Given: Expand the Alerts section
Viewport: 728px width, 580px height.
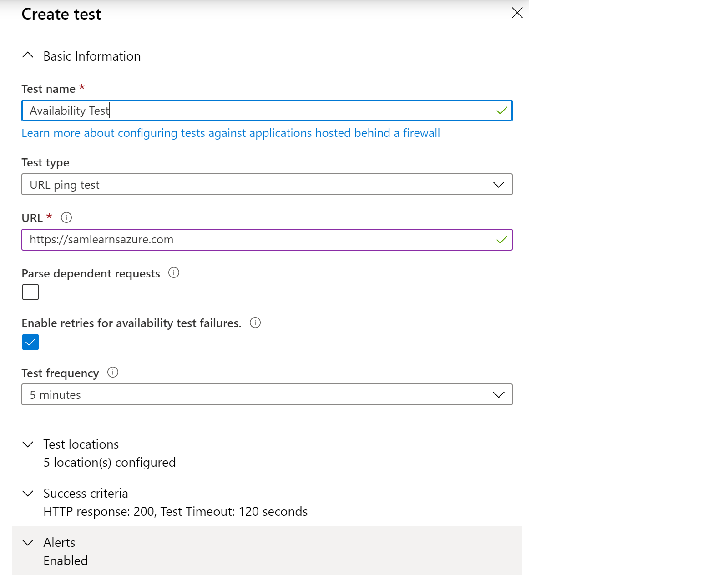Looking at the screenshot, I should [28, 542].
